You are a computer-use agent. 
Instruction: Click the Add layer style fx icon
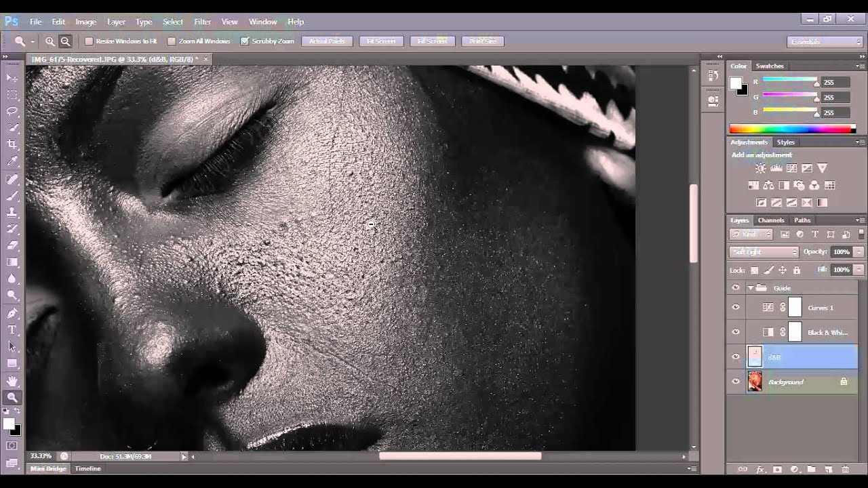point(760,469)
